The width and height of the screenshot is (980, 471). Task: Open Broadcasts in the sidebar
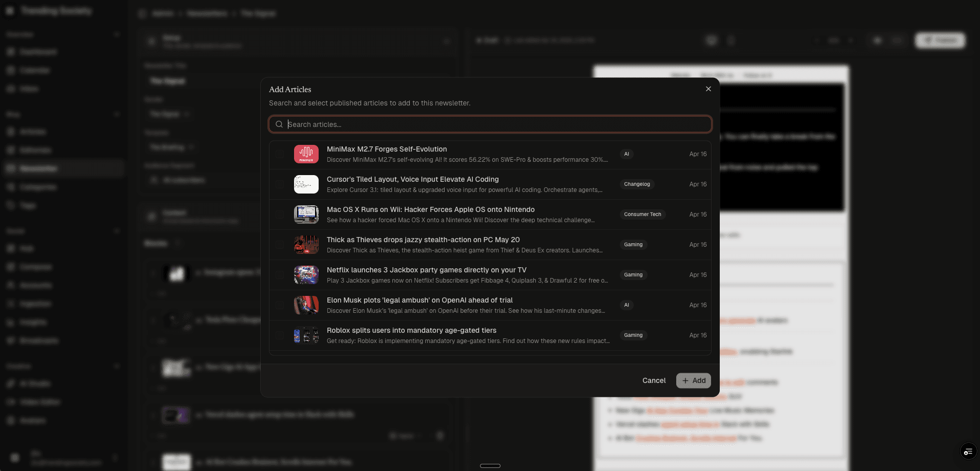(x=11, y=340)
